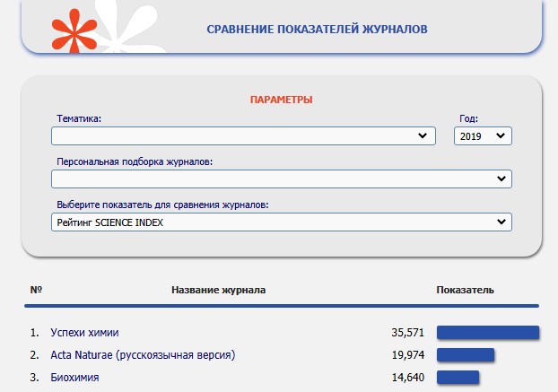The width and height of the screenshot is (558, 392).
Task: Open the journal Биохимия
Action: [x=74, y=377]
